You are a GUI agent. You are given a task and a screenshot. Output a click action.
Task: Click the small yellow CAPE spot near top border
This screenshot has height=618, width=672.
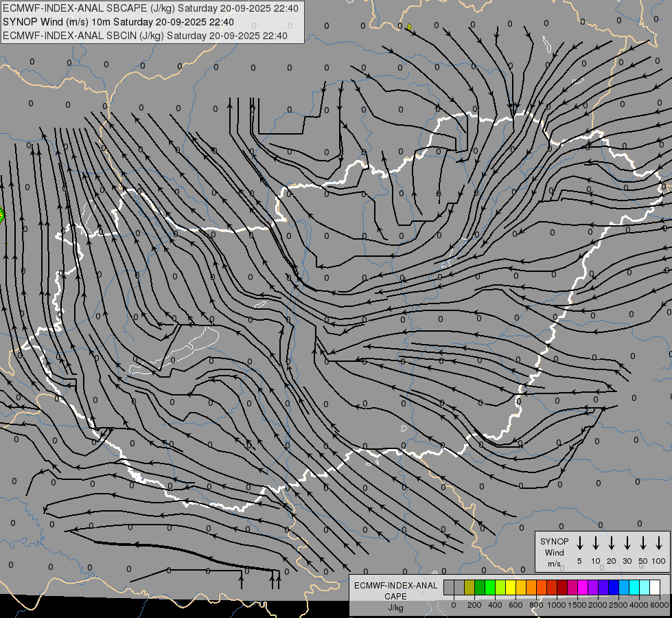(409, 27)
